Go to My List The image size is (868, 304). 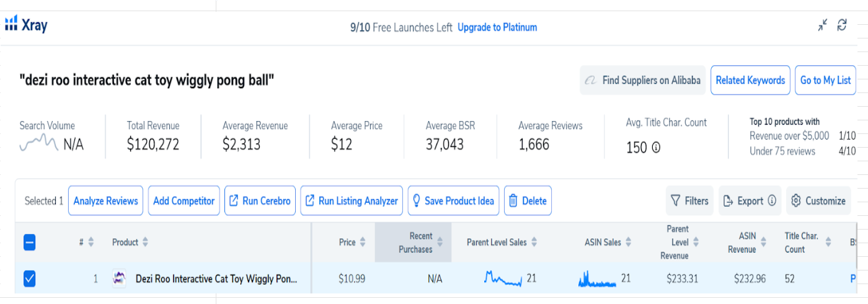[825, 80]
